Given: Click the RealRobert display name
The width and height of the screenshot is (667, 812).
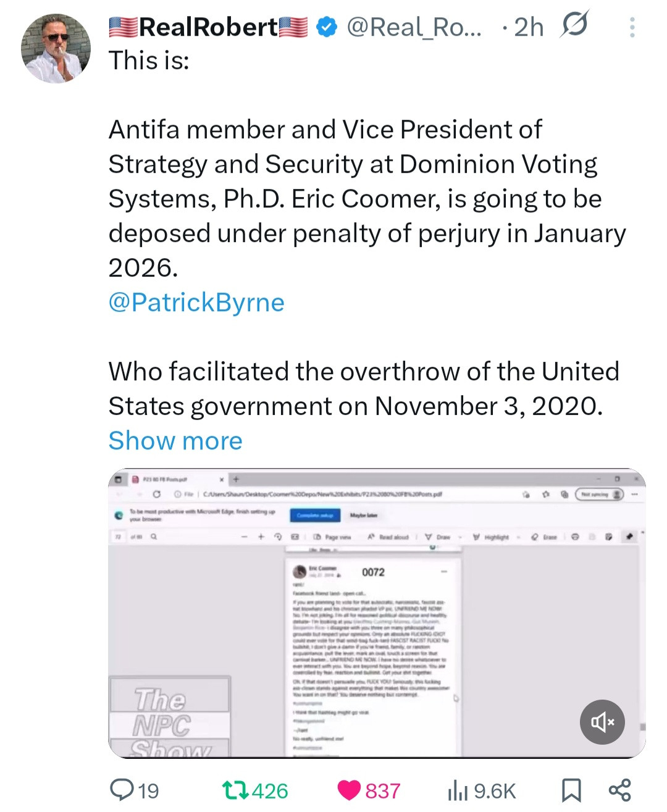Looking at the screenshot, I should click(x=208, y=27).
